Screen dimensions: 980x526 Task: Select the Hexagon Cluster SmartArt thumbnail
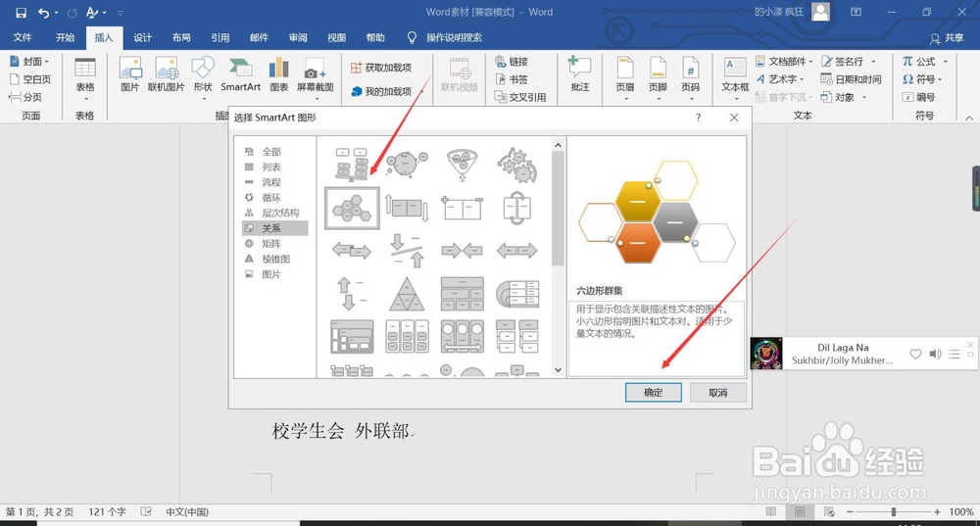(x=352, y=208)
